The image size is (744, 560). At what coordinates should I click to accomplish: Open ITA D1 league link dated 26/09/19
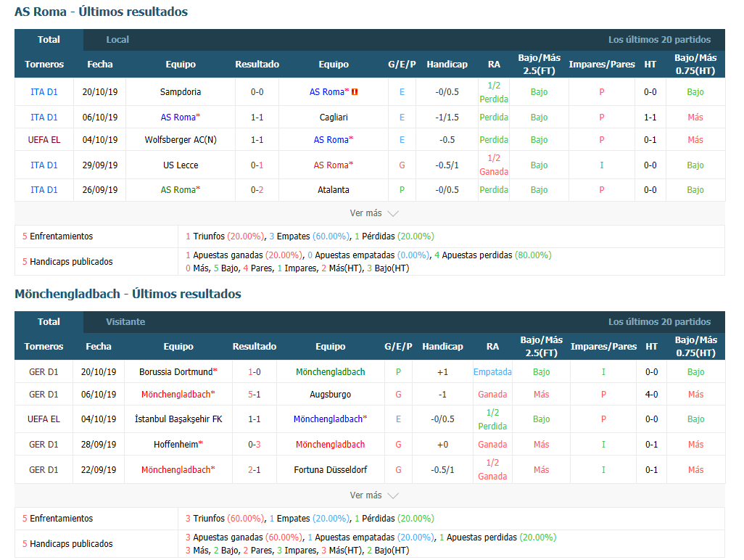(x=44, y=190)
